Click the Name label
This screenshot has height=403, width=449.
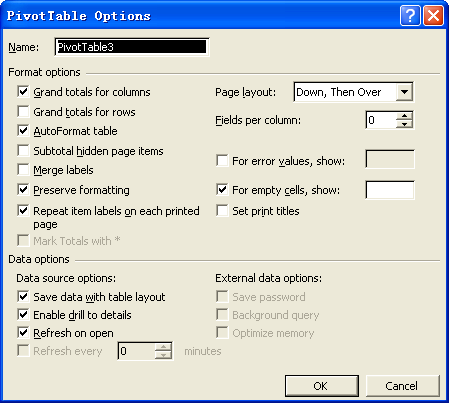(x=24, y=47)
